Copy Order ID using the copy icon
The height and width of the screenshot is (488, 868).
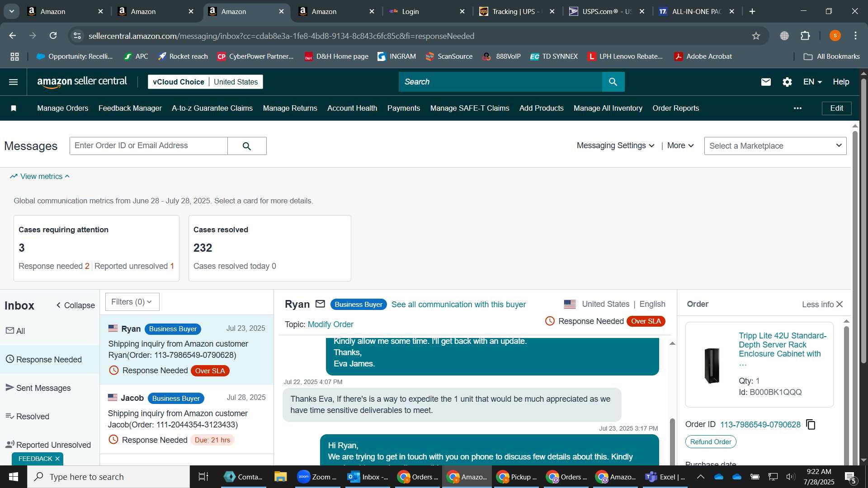(x=811, y=424)
